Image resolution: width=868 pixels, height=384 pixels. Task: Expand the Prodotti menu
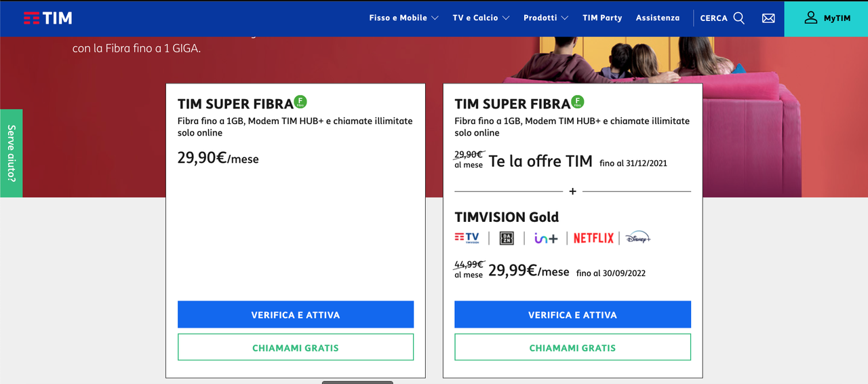click(x=546, y=18)
